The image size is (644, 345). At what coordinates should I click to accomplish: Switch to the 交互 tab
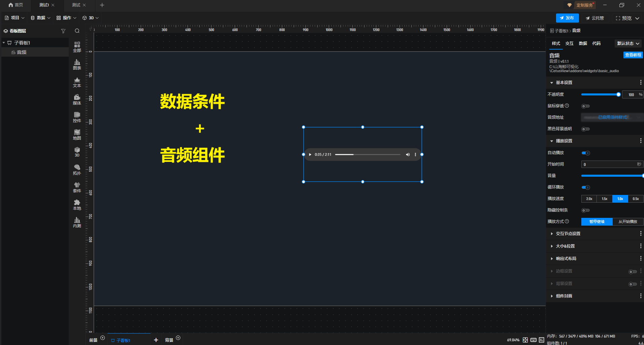pos(569,44)
